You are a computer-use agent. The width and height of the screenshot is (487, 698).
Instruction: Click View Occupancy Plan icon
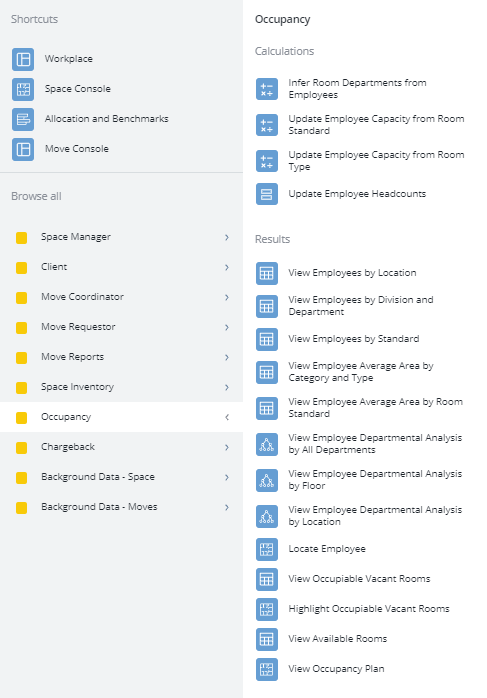tap(267, 669)
